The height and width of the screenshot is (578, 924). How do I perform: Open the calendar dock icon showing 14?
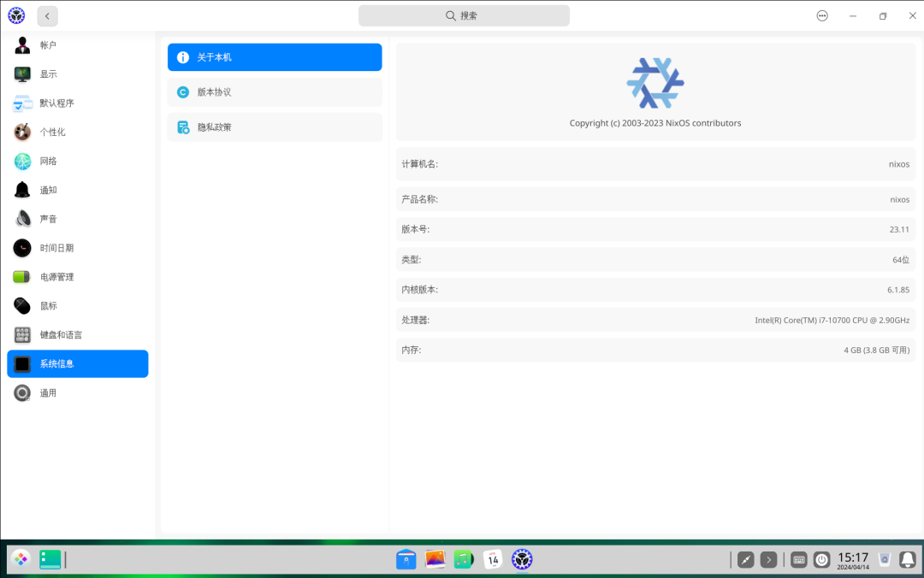pos(493,559)
